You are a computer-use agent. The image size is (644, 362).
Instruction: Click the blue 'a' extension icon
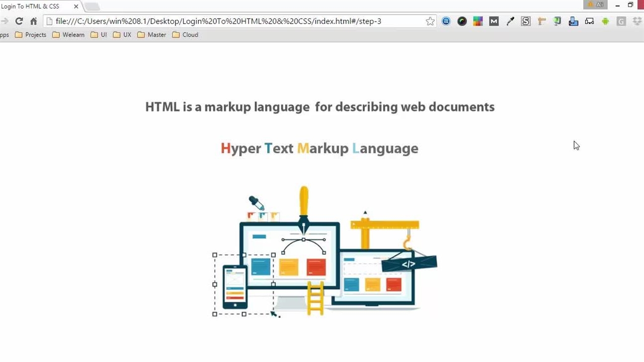pyautogui.click(x=446, y=21)
